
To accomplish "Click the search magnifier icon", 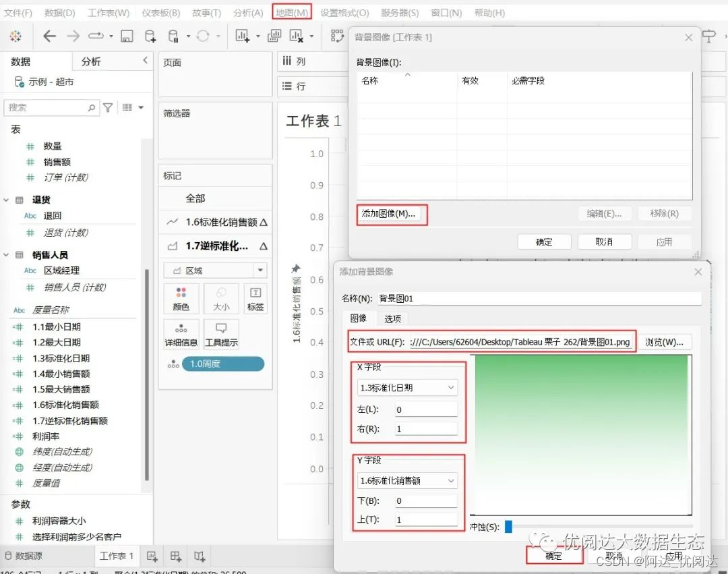I will [92, 108].
